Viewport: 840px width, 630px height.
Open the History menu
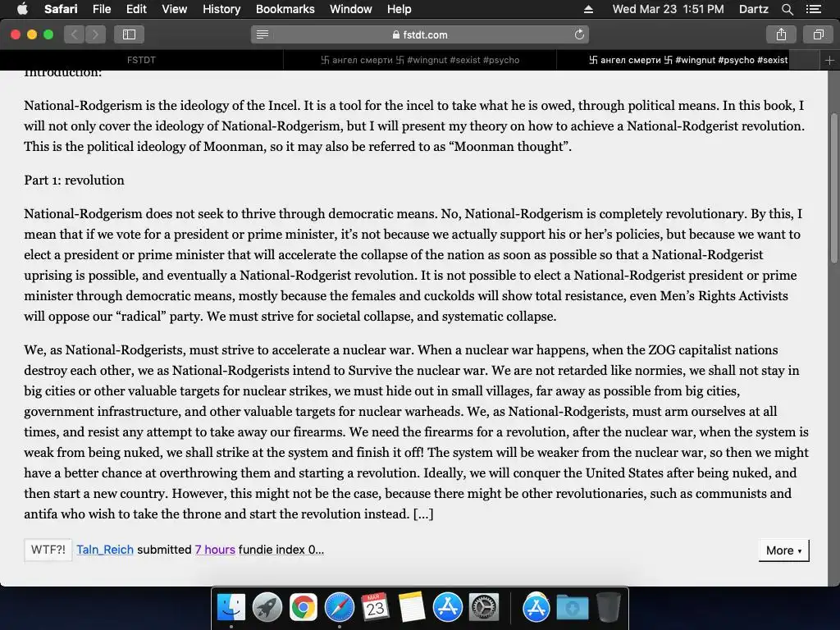coord(221,9)
